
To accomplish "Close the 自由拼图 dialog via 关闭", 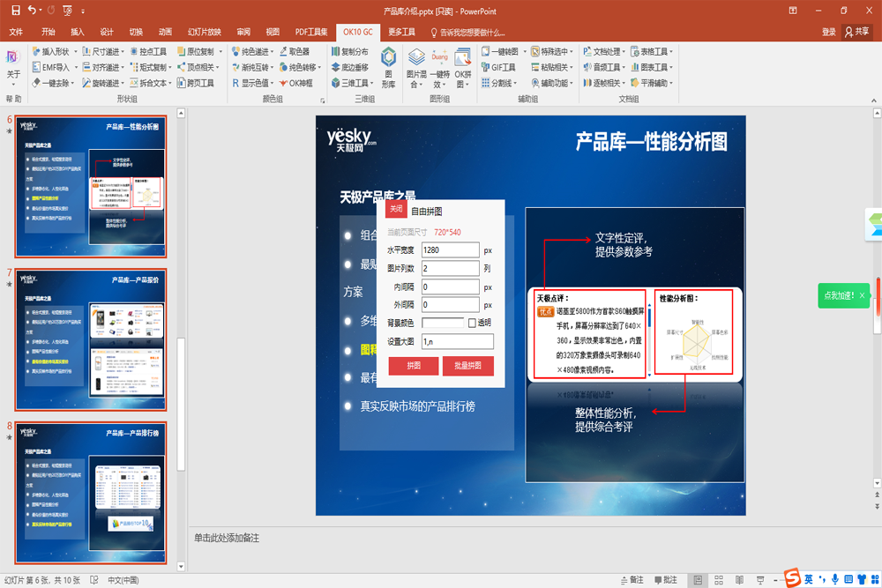I will pos(396,210).
